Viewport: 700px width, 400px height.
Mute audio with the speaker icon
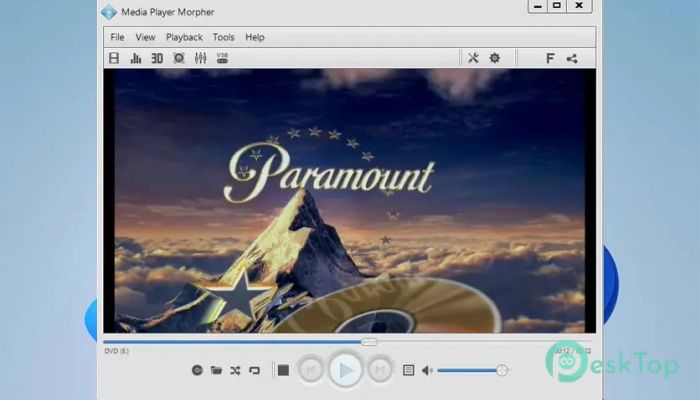427,370
